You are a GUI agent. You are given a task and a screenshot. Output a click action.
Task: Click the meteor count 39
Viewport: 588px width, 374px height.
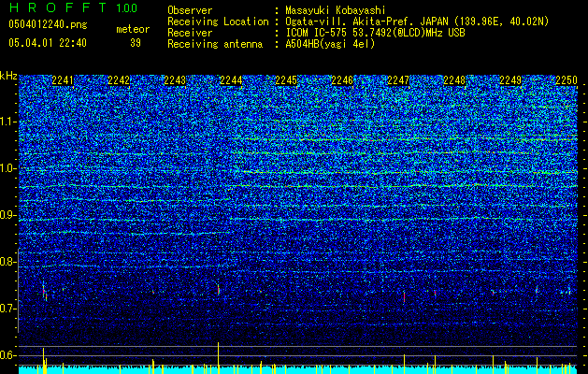coord(136,43)
